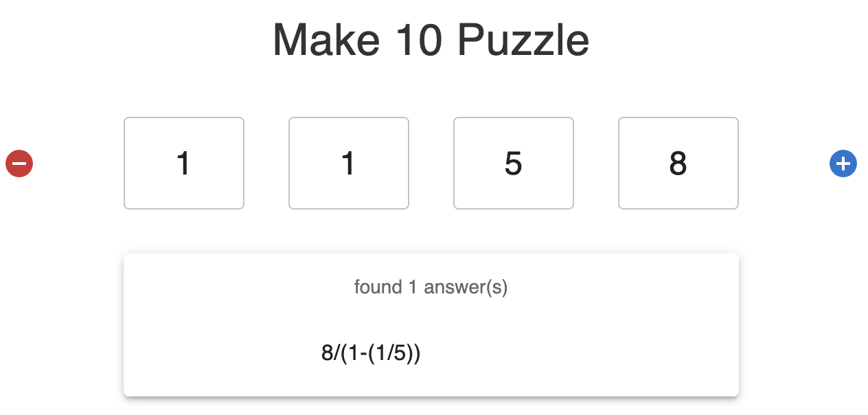Click the found 1 answer(s) label

pyautogui.click(x=431, y=287)
